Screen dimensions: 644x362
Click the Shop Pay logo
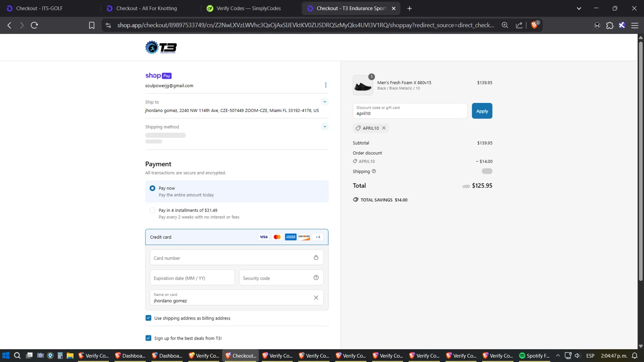[x=158, y=75]
